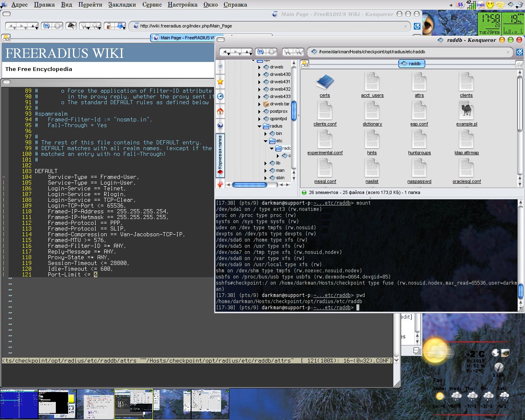Open the Вид menu

[66, 5]
